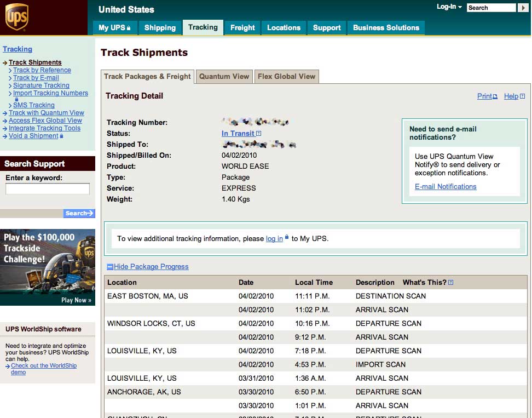This screenshot has width=532, height=418.
Task: Click the log in link for My UPS
Action: click(274, 239)
